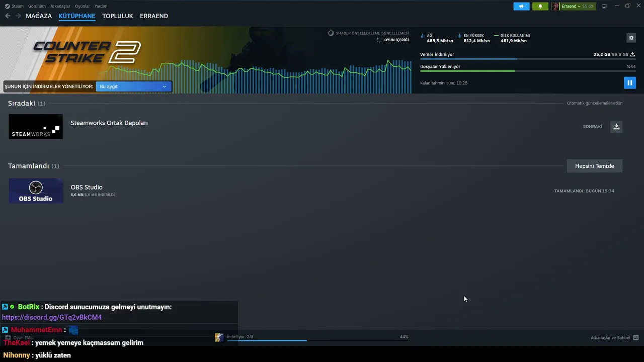The image size is (644, 362).
Task: Pause the Counter-Strike 2 download
Action: tap(629, 82)
